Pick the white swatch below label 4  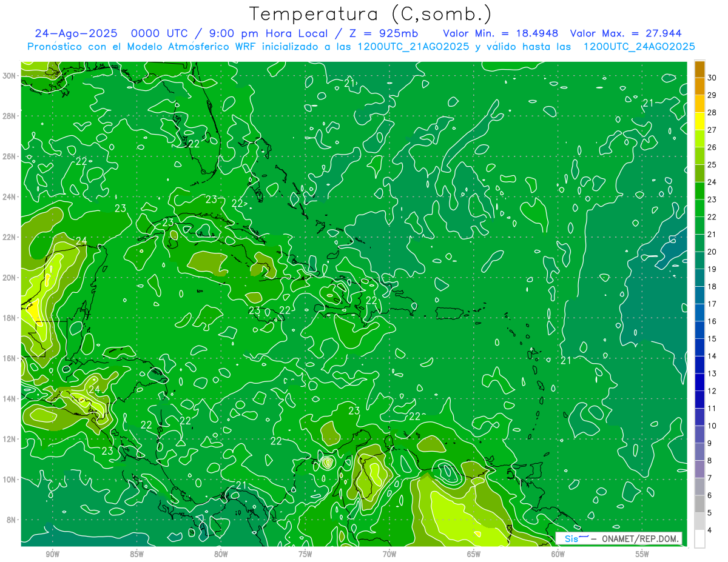pyautogui.click(x=699, y=538)
